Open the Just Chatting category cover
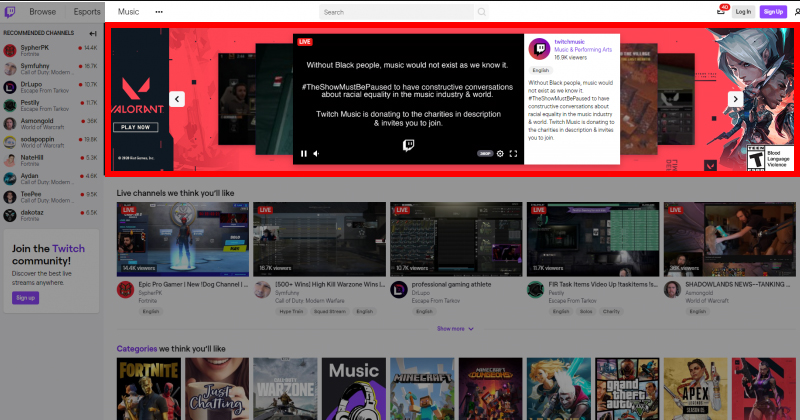Viewport: 800px width, 420px height. (217, 389)
